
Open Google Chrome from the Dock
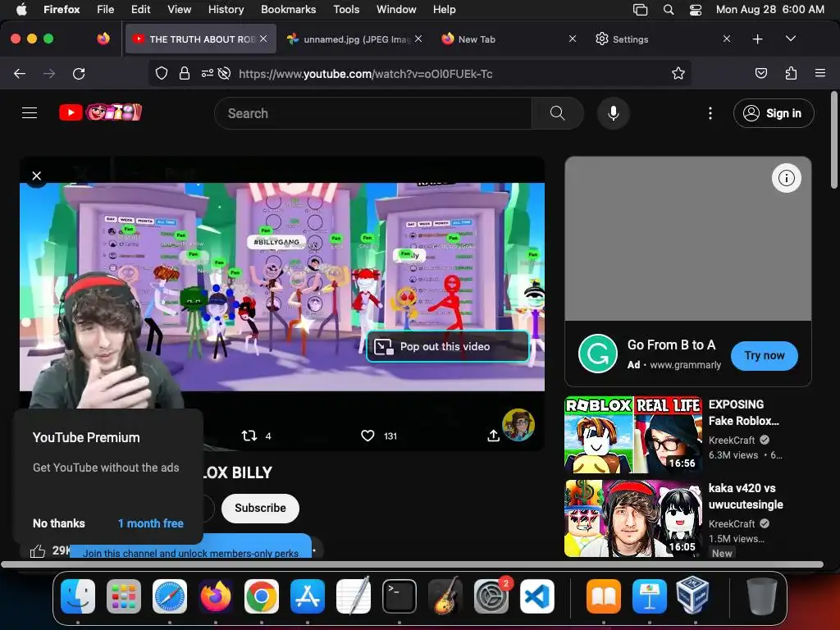262,596
